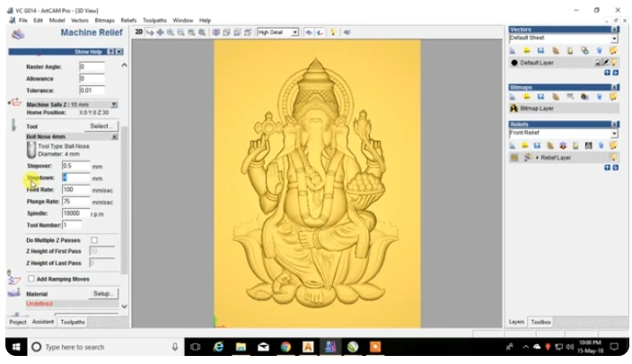
Task: Toggle Default Layer visibility bulb
Action: [614, 63]
